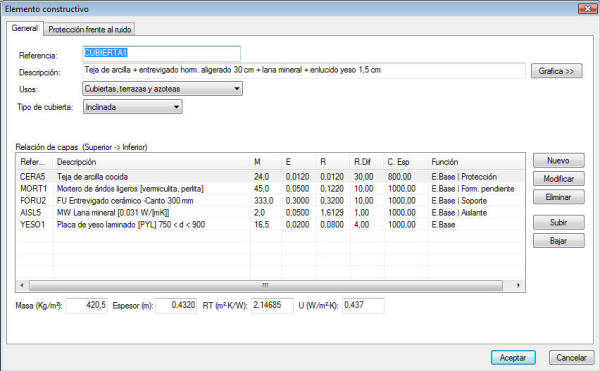Click the Grafica >> button
This screenshot has width=600, height=371.
pyautogui.click(x=557, y=71)
